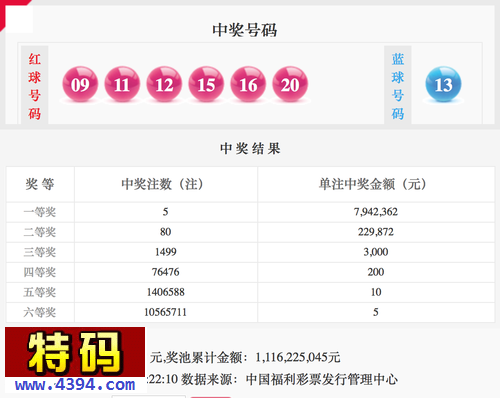Click the first prize amount 7,942,362
This screenshot has width=500, height=398.
(376, 212)
